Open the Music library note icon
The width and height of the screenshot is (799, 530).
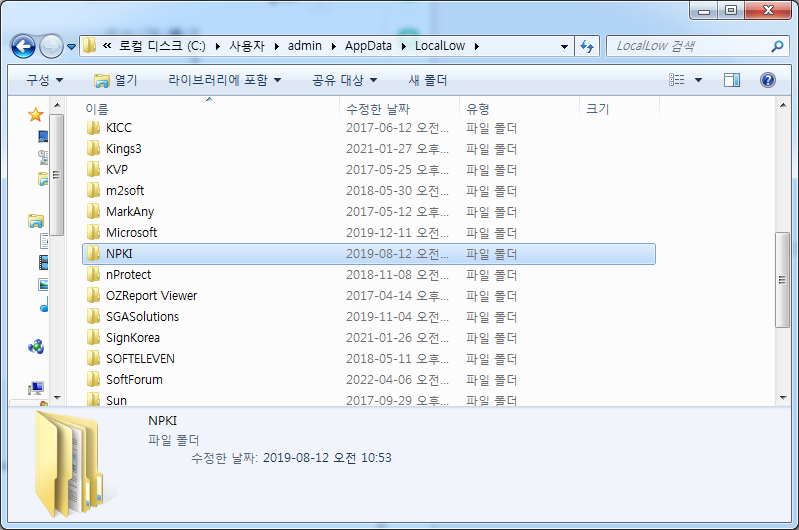44,304
